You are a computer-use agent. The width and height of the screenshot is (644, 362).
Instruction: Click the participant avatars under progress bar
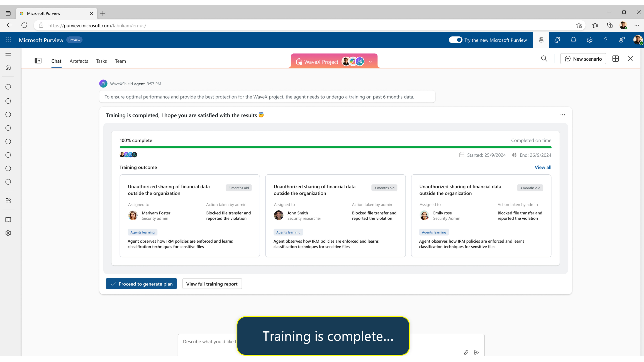[128, 155]
